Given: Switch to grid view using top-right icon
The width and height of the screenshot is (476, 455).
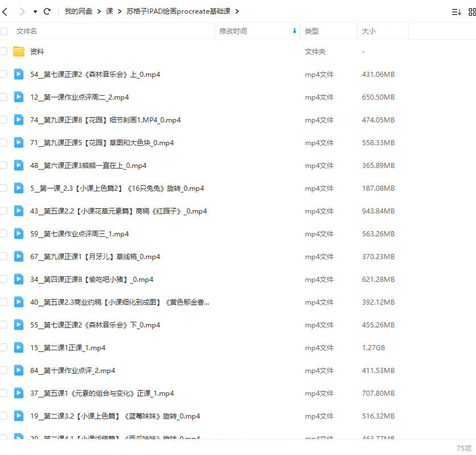Looking at the screenshot, I should pyautogui.click(x=471, y=11).
